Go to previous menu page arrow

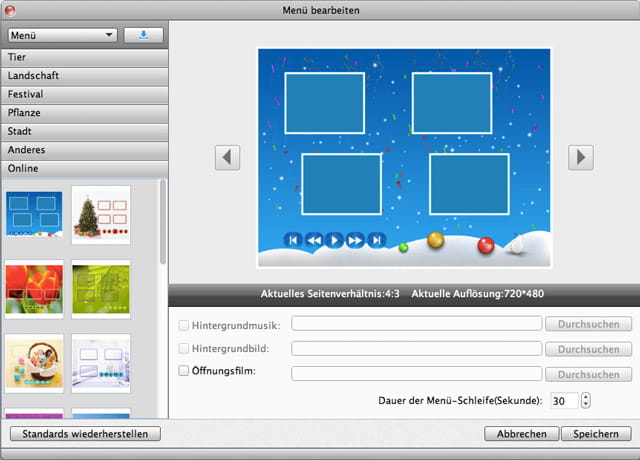(227, 157)
